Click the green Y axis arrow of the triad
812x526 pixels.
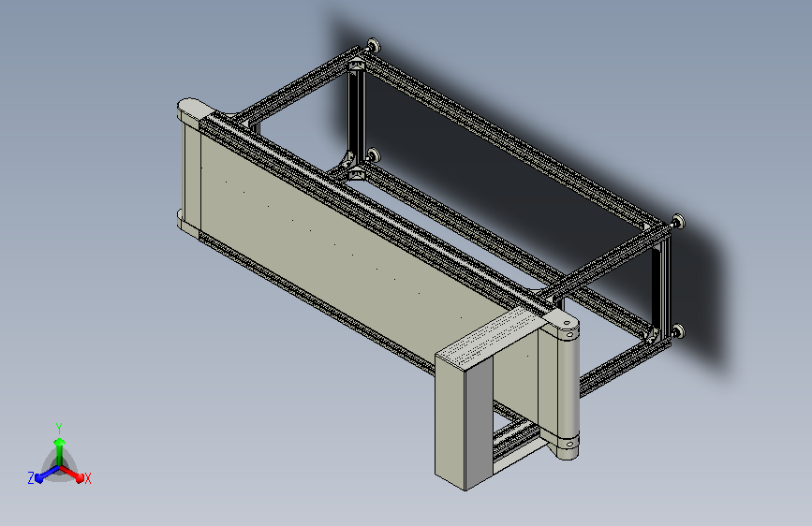coord(59,451)
